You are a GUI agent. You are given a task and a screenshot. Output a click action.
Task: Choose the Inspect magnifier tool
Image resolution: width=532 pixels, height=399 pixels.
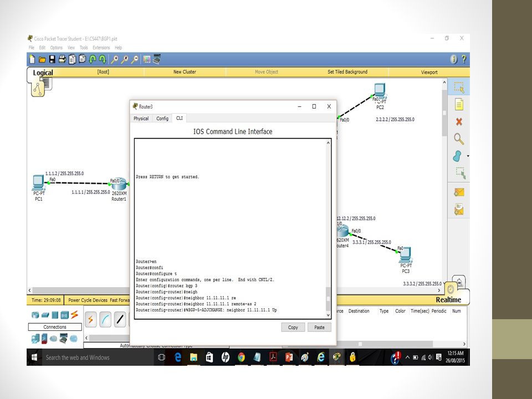tap(459, 139)
